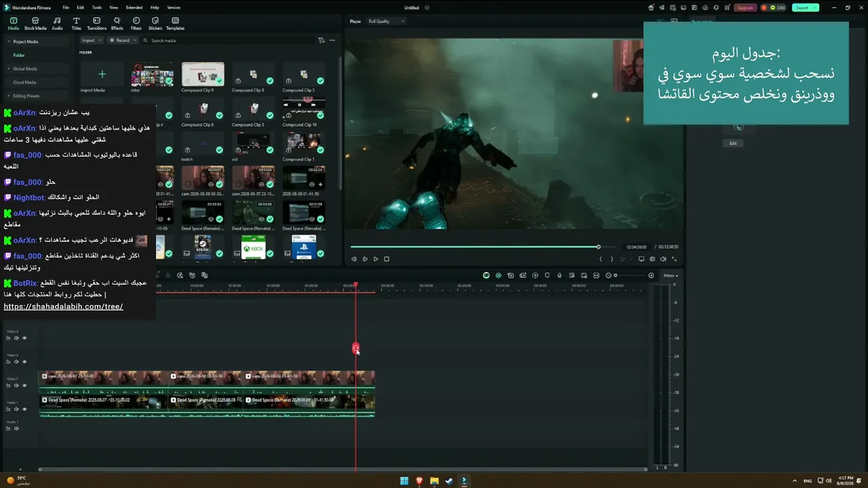Image resolution: width=868 pixels, height=488 pixels.
Task: Open File Explorer from the taskbar
Action: 434,481
